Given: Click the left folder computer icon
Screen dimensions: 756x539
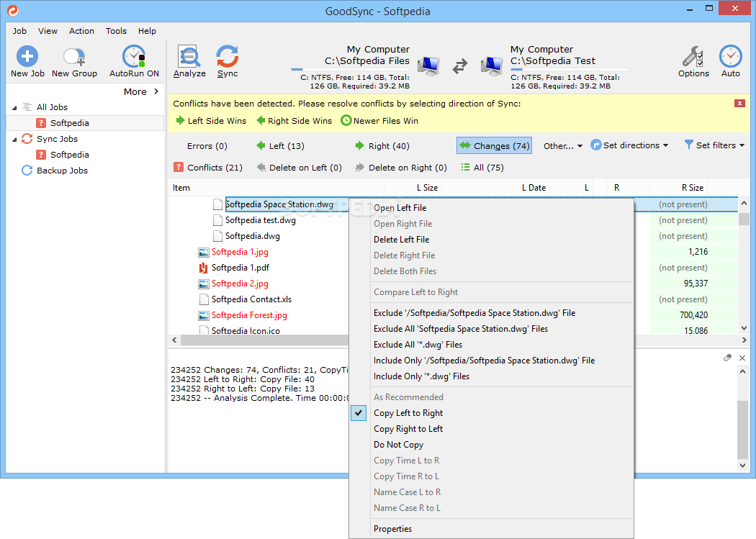Looking at the screenshot, I should click(x=428, y=65).
